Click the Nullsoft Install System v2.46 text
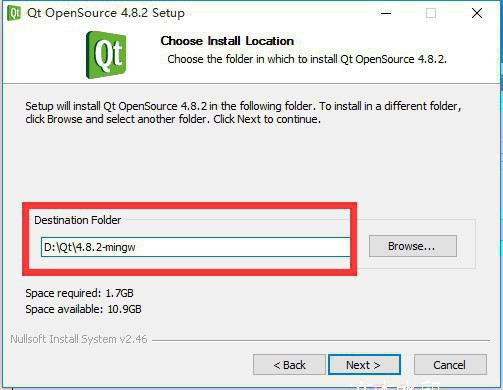Image resolution: width=503 pixels, height=390 pixels. point(79,339)
